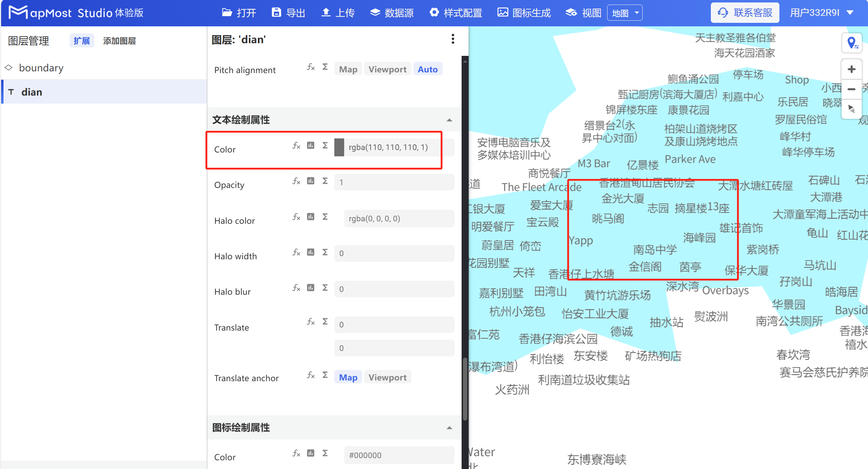
Task: Collapse the 图标绘制属性 section
Action: [450, 428]
